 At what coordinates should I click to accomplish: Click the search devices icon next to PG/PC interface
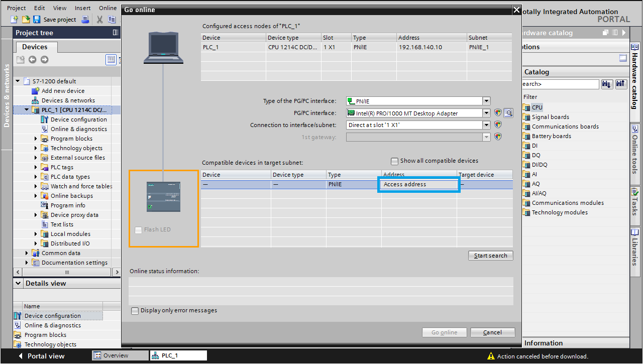[x=508, y=113]
